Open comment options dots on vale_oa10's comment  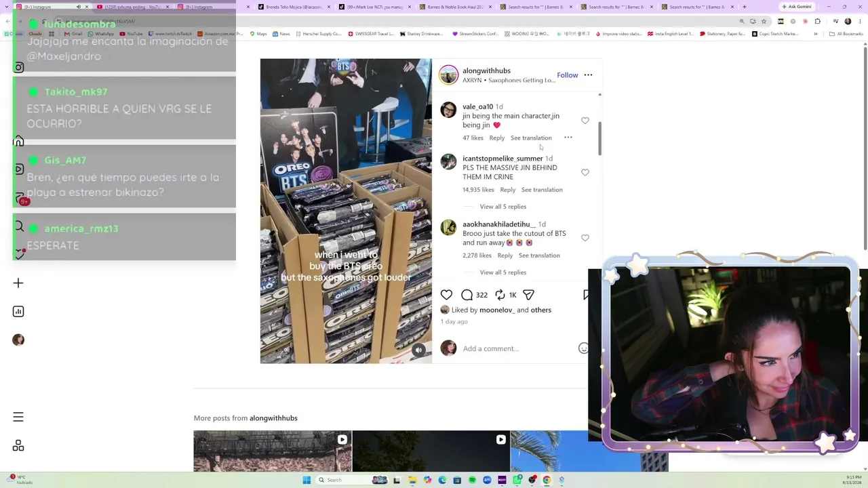tap(568, 138)
